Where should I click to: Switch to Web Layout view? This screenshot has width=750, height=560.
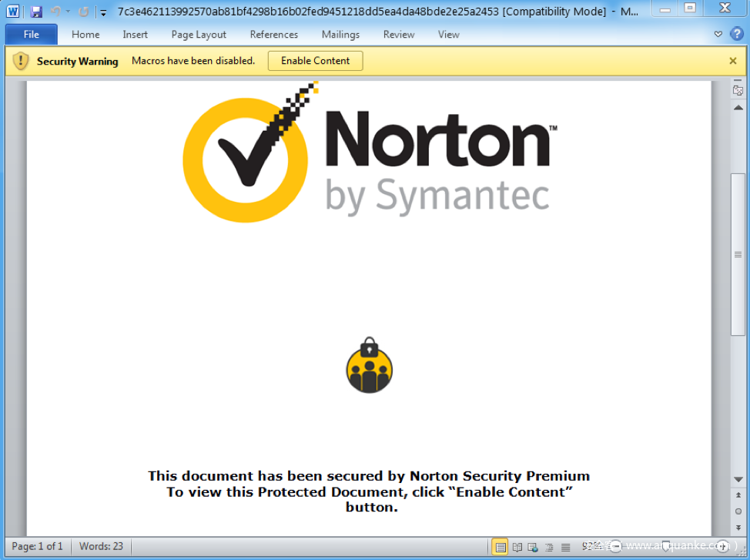533,547
